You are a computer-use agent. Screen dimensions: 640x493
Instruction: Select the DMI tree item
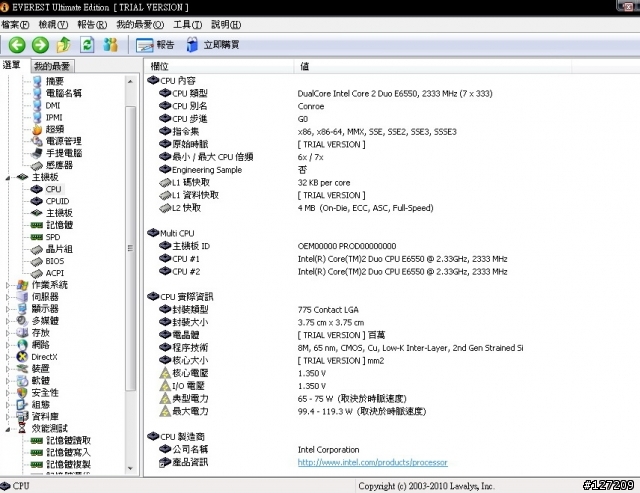tap(53, 105)
